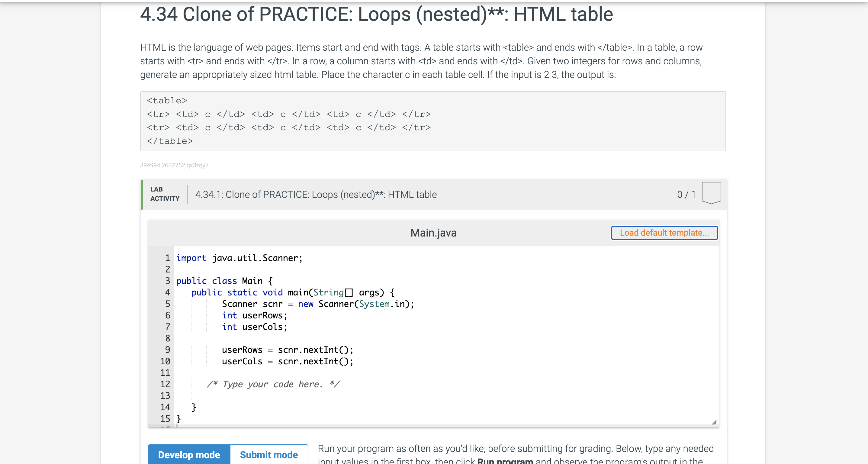Click the </table> sample output line
Viewport: 868px width, 464px height.
pos(170,141)
